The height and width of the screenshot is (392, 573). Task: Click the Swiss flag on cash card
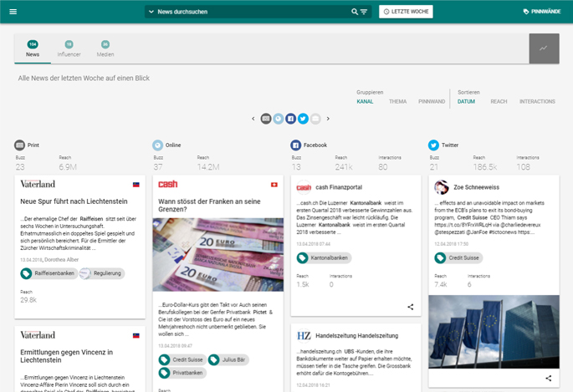[x=274, y=185]
